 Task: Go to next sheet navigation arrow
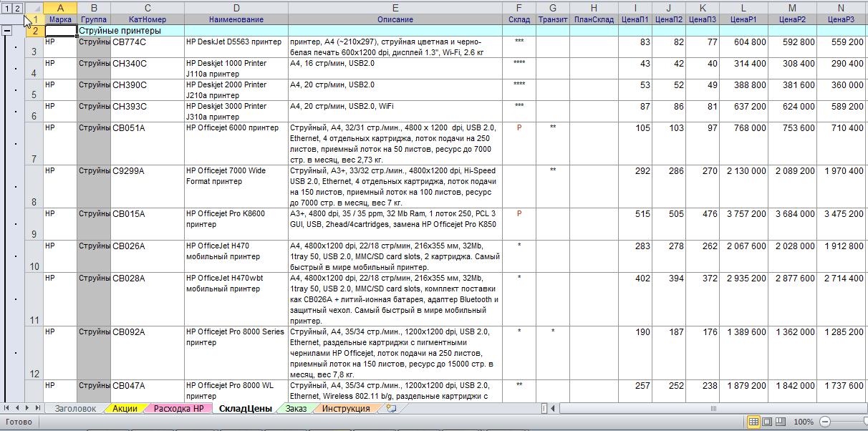pyautogui.click(x=27, y=409)
